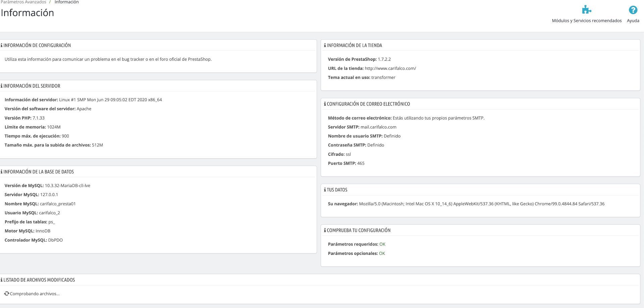Click the store URL http://www.carifalco.com/
This screenshot has width=644, height=308.
click(390, 68)
